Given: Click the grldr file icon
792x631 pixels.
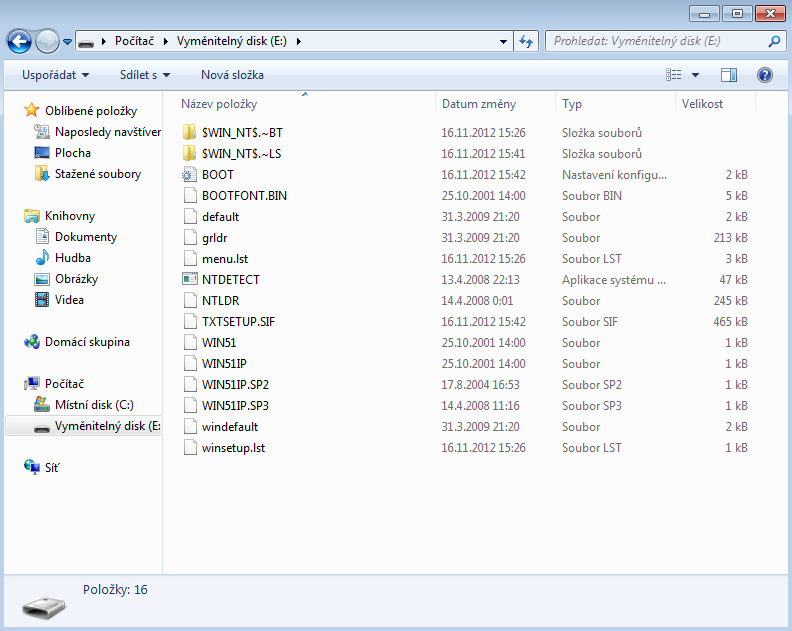Looking at the screenshot, I should point(190,237).
